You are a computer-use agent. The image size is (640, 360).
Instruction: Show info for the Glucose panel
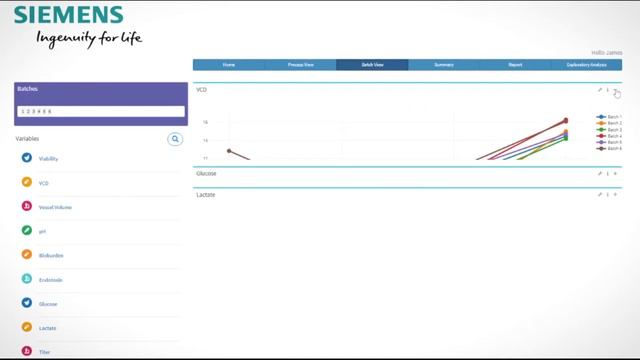607,174
